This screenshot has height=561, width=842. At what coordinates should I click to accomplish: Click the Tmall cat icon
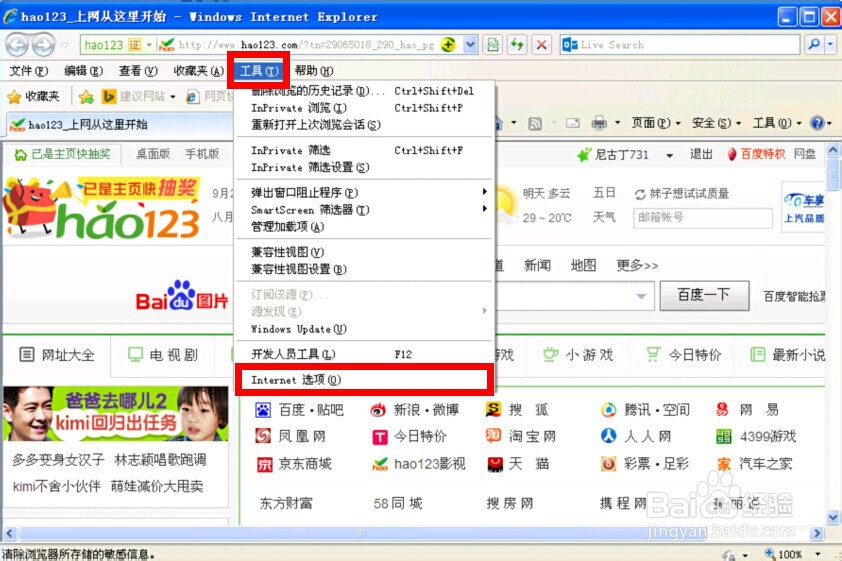tap(495, 464)
